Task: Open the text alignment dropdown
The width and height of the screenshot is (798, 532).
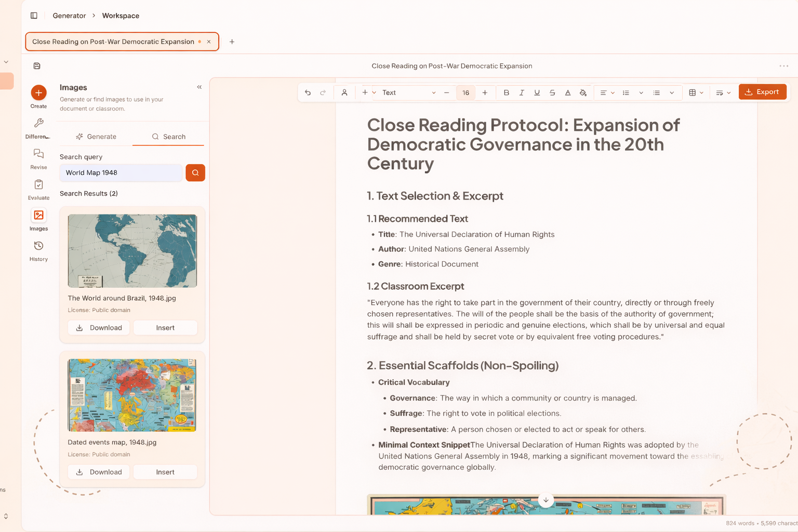Action: pos(607,92)
